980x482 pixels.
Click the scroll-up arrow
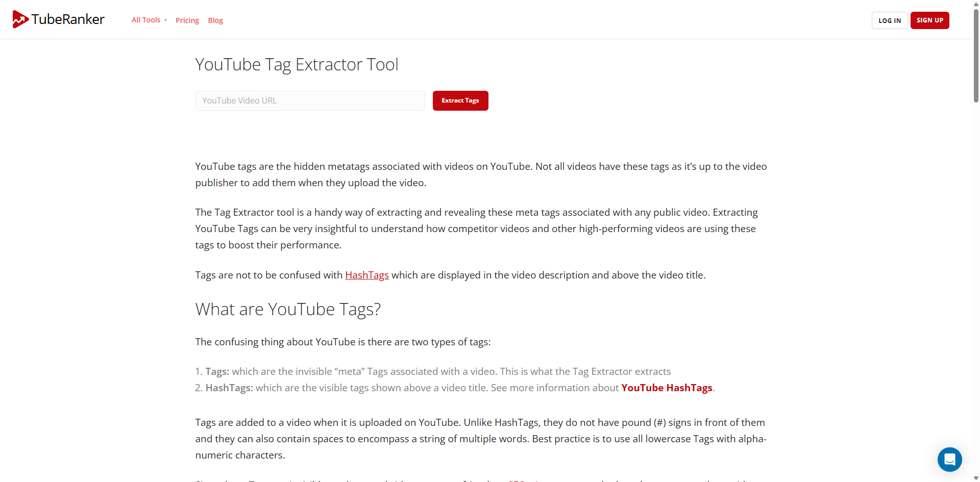pos(975,4)
